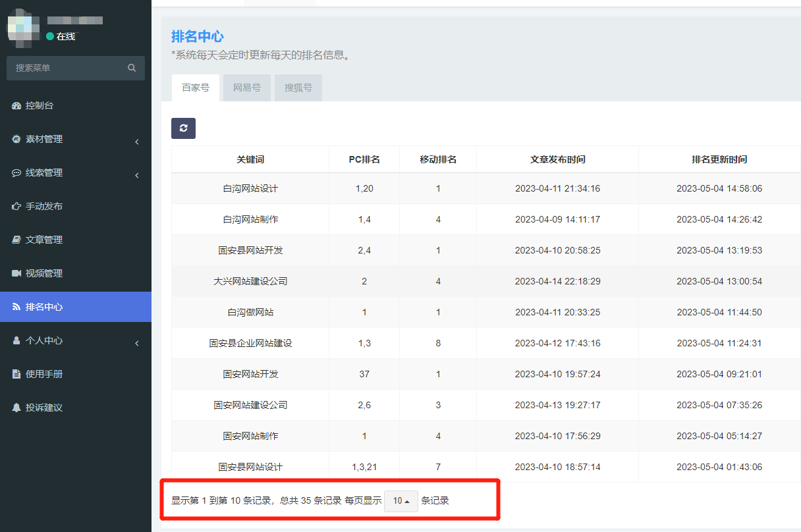801x532 pixels.
Task: Open the records-per-page dropdown showing 10
Action: (400, 501)
